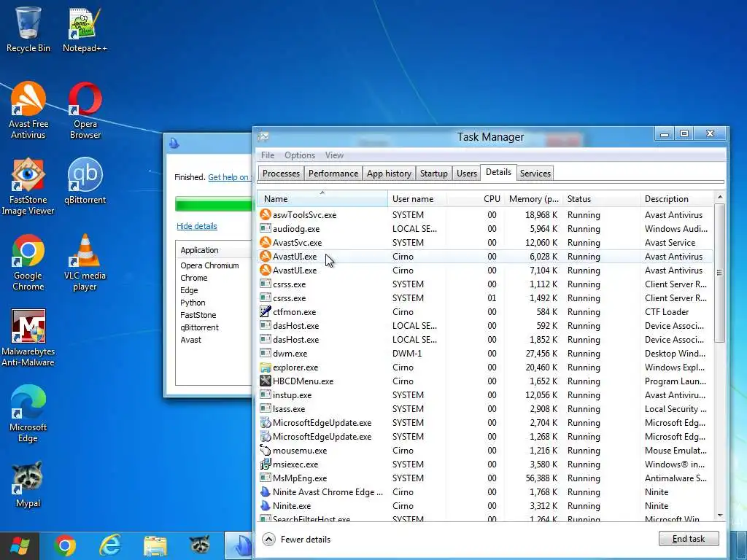747x560 pixels.
Task: Open VLC media player desktop icon
Action: point(85,262)
